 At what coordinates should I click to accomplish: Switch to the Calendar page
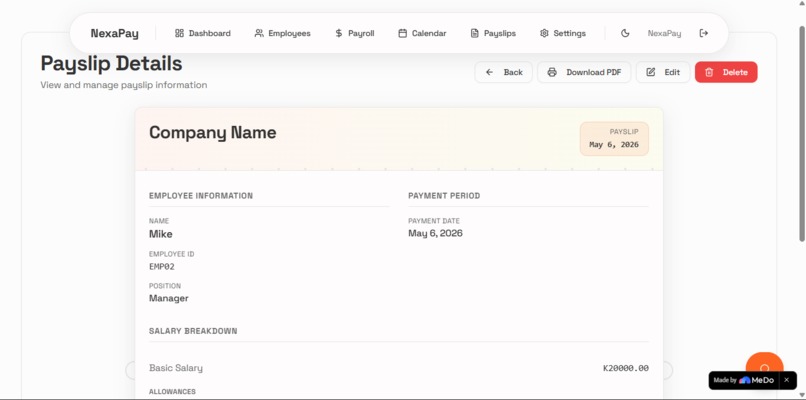coord(422,33)
